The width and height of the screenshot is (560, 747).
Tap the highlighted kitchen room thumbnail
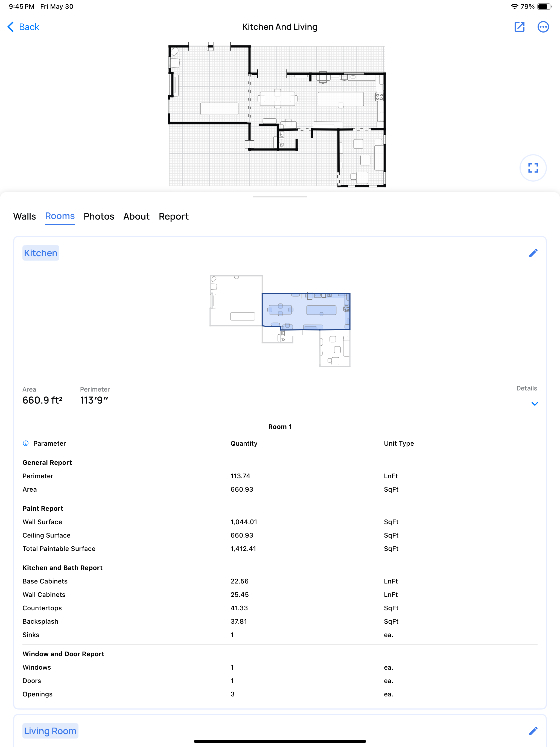pyautogui.click(x=306, y=311)
